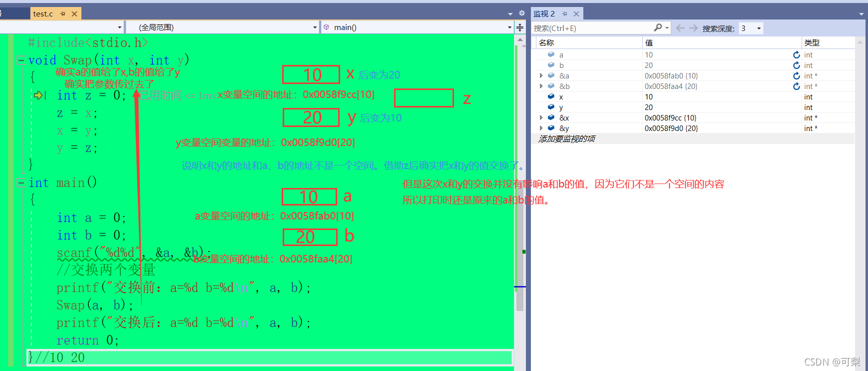Click the variable cube icon beside &x
The width and height of the screenshot is (868, 371).
click(x=551, y=117)
